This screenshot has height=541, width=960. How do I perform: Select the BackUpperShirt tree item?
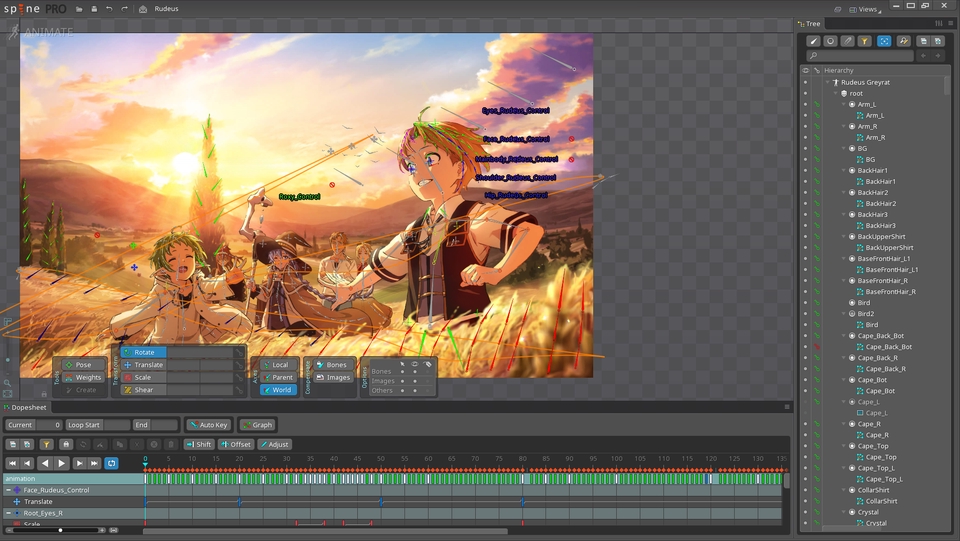(x=881, y=236)
